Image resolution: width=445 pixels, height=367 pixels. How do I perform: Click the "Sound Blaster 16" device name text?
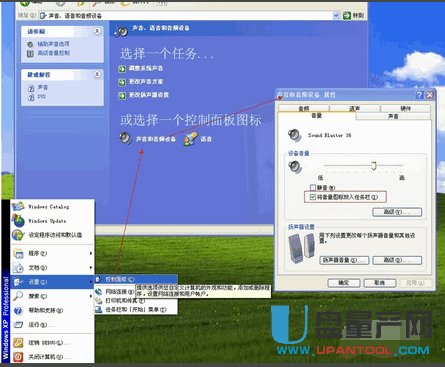(329, 135)
